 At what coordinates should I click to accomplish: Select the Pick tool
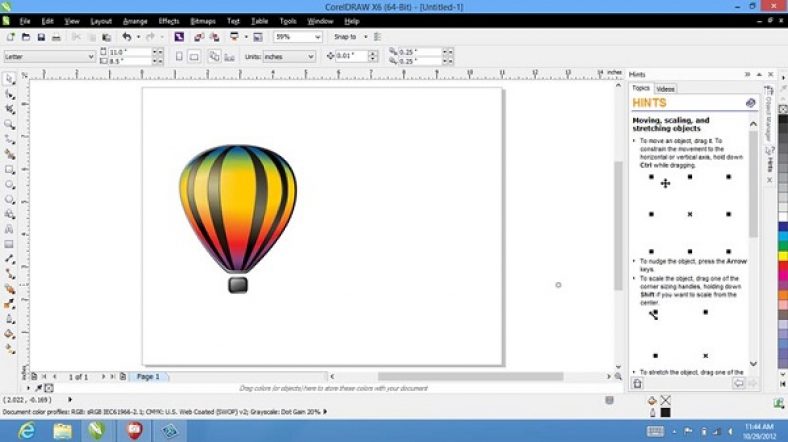[9, 79]
